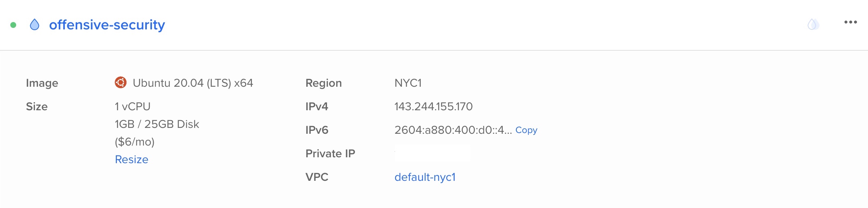Click the truncated IPv6 address text
This screenshot has height=208, width=868.
pos(453,130)
